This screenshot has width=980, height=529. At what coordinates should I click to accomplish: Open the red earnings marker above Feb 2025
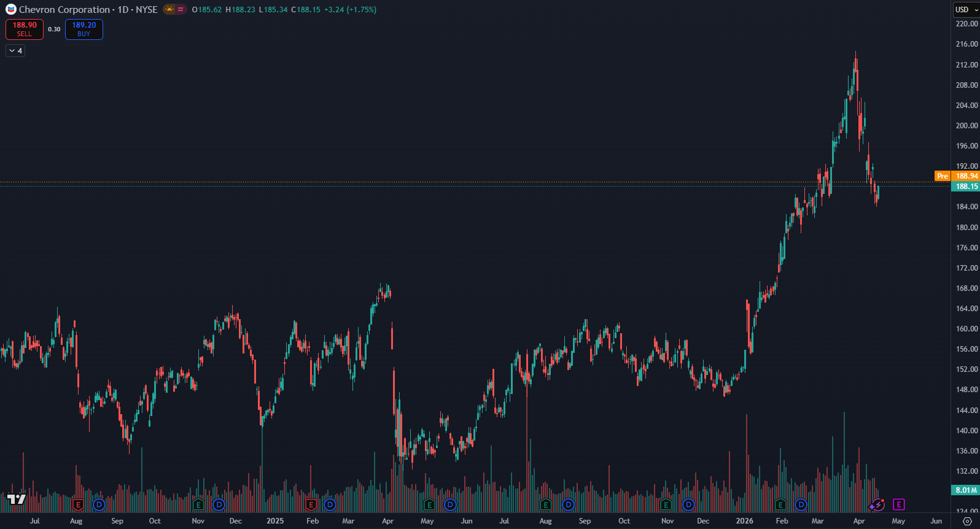click(311, 505)
